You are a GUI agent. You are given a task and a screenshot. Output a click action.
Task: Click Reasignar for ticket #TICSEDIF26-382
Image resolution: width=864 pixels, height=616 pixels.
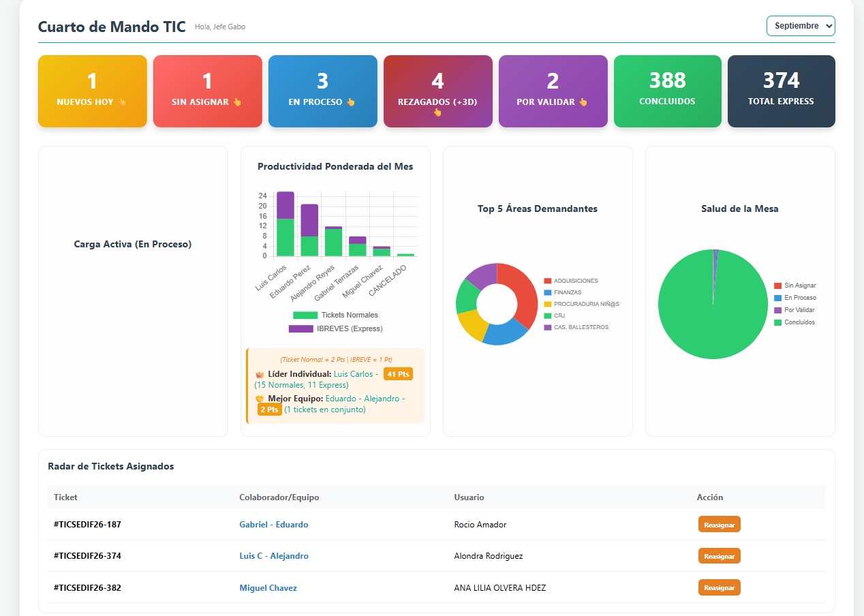(x=720, y=587)
